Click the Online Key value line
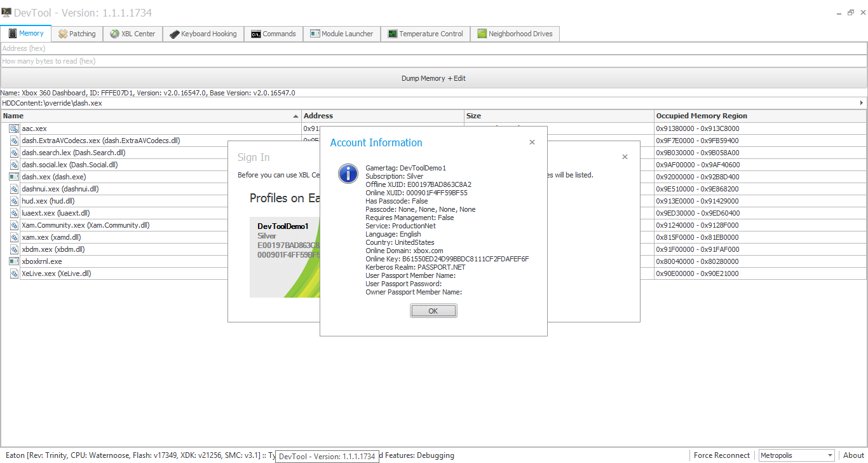Viewport: 868px width, 463px height. [x=447, y=259]
